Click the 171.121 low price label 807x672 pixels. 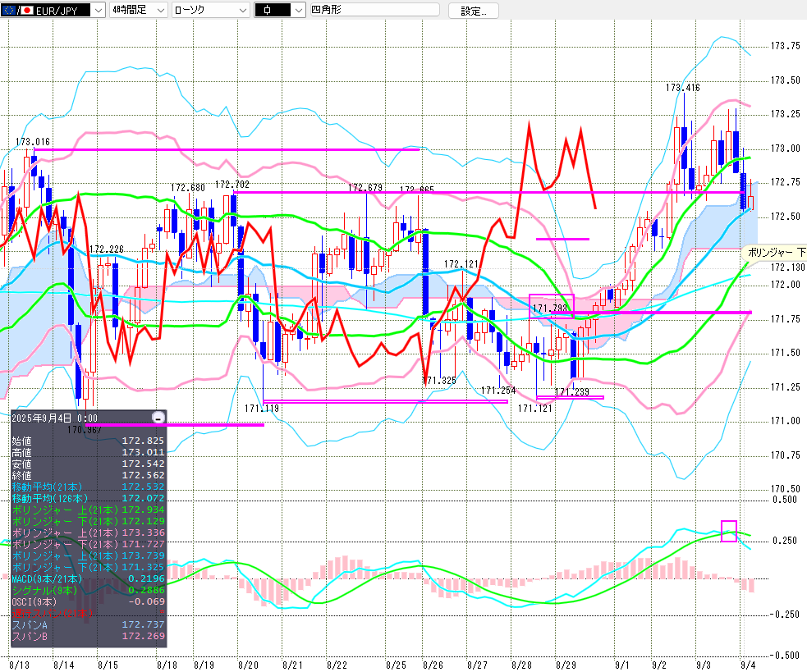click(x=534, y=409)
